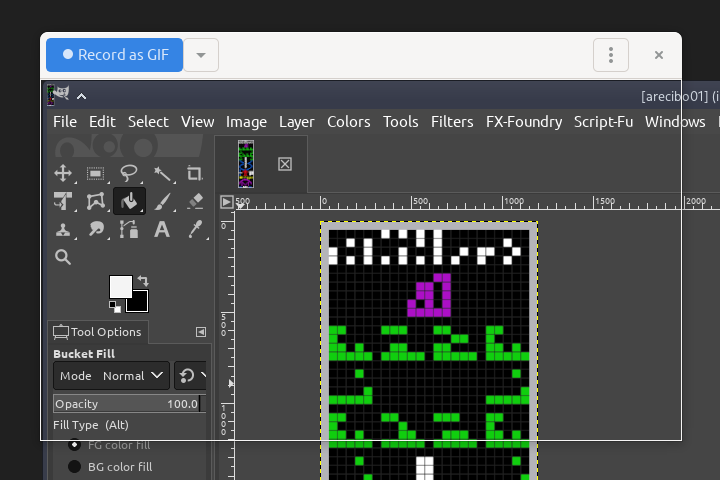
Task: Open the Tools menu
Action: coord(400,122)
